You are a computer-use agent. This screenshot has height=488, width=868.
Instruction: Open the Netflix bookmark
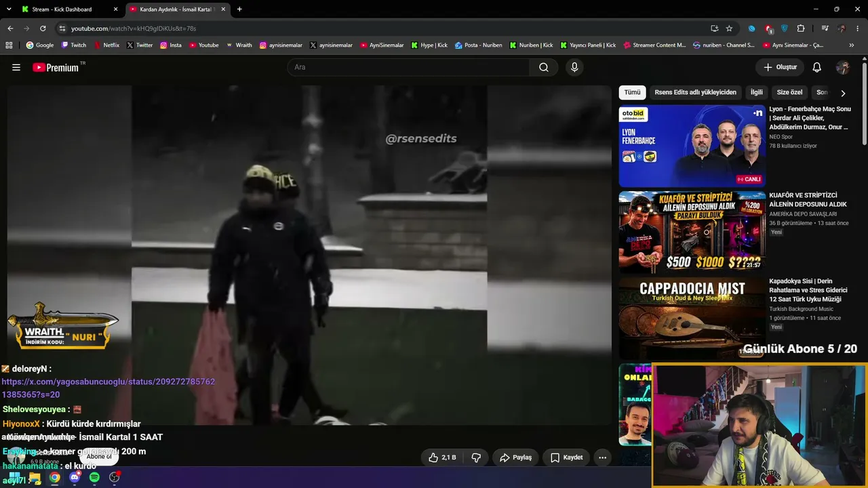[x=106, y=45]
